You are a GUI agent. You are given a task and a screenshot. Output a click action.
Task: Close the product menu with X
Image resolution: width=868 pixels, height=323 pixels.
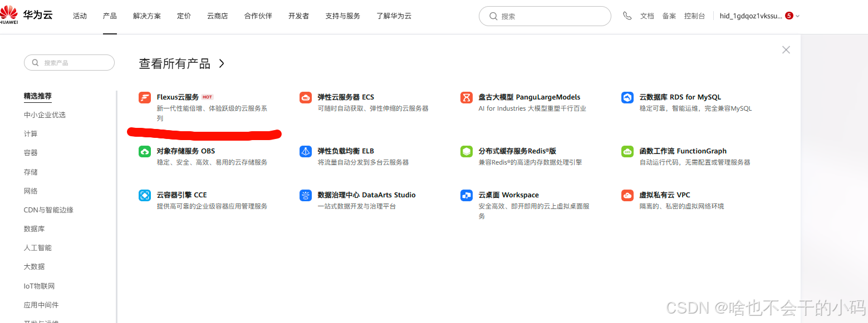786,50
